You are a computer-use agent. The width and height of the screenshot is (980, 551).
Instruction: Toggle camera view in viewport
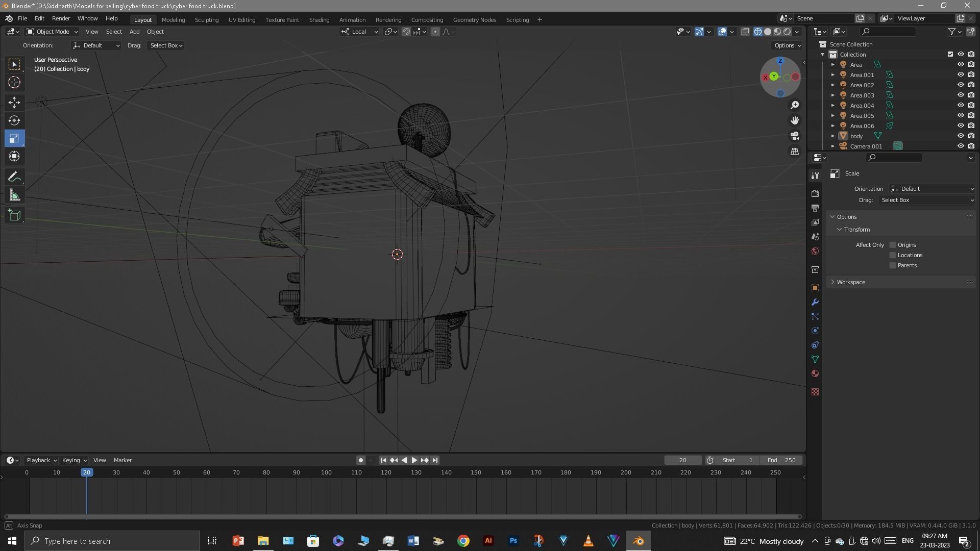(x=795, y=136)
